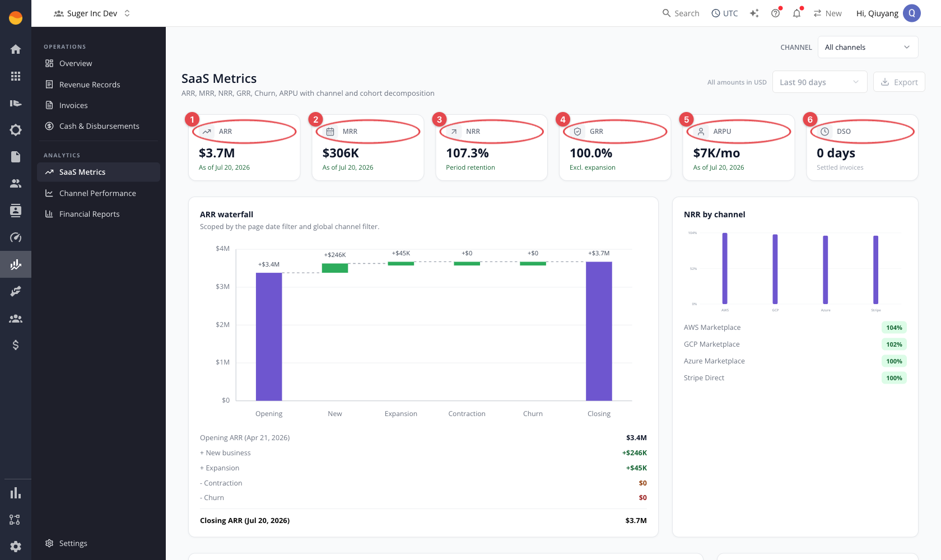Open the handshake icon in the rail

tap(16, 291)
